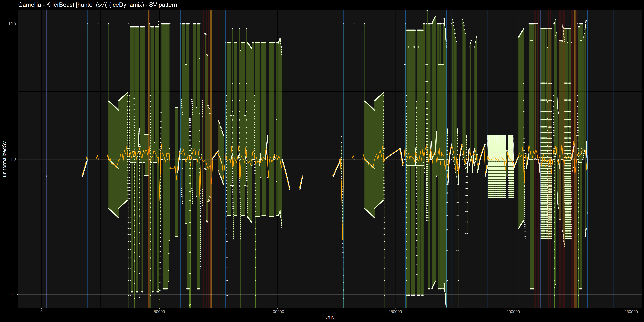Screen dimensions: 644x322
Task: Click the x-axis tick label 200000
Action: pyautogui.click(x=513, y=312)
